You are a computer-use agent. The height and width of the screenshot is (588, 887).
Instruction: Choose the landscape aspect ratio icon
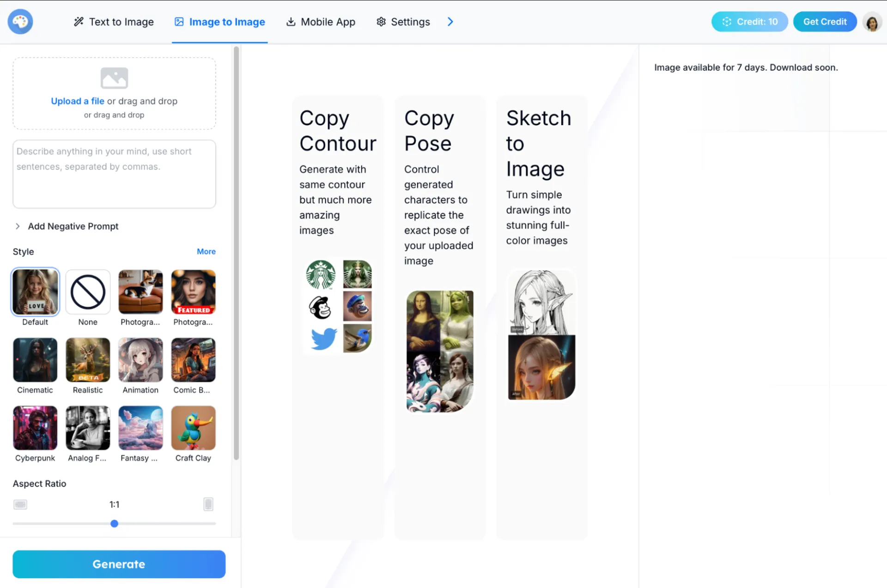click(x=20, y=504)
